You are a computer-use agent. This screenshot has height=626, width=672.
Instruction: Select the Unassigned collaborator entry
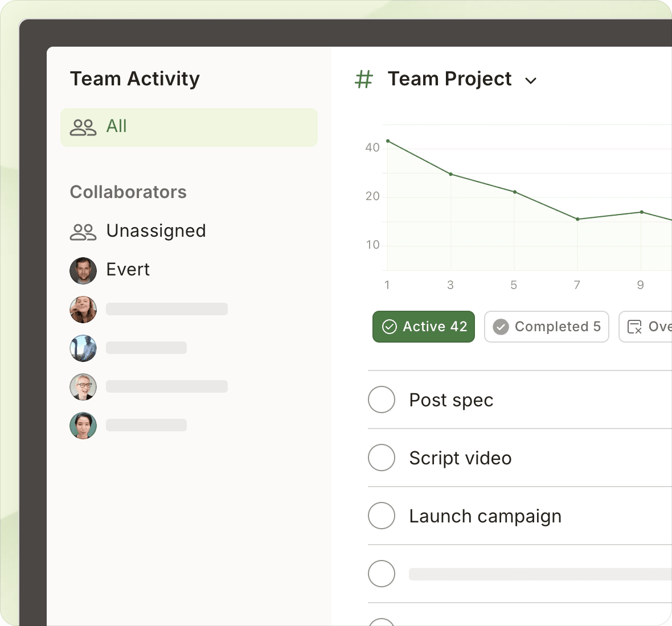click(x=156, y=231)
